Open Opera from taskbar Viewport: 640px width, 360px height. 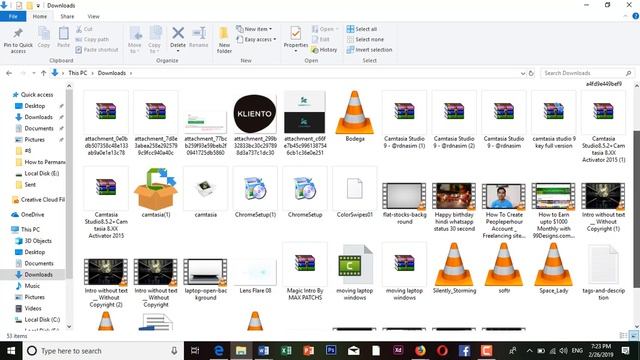[x=442, y=351]
